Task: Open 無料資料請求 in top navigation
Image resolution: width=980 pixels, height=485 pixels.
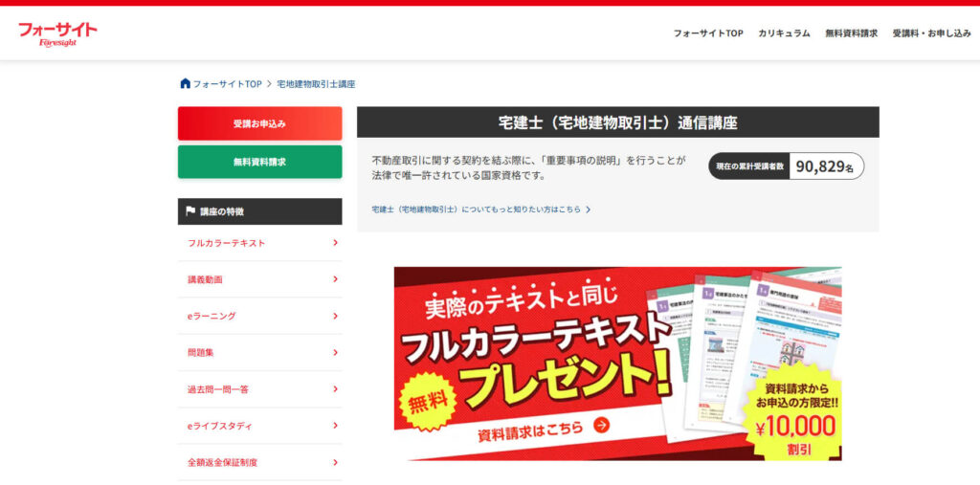Action: pos(851,33)
